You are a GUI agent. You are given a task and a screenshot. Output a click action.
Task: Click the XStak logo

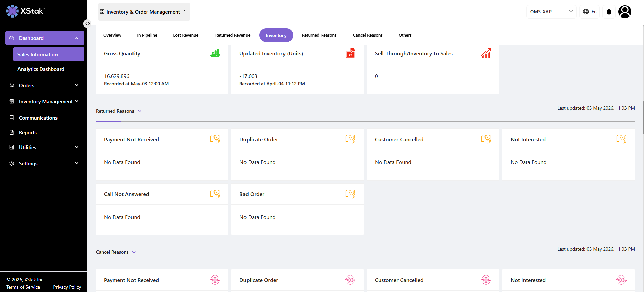tap(25, 11)
